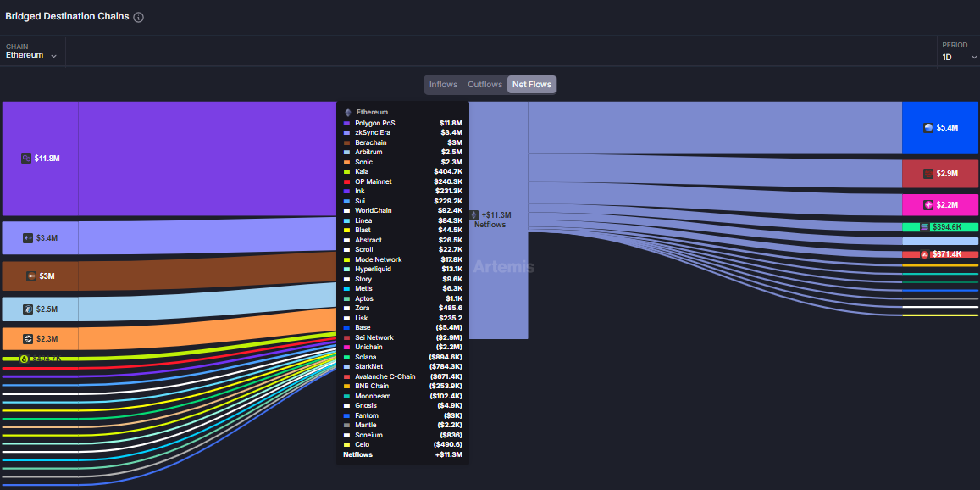This screenshot has width=980, height=490.
Task: Click the $11.8M value label
Action: coord(47,159)
